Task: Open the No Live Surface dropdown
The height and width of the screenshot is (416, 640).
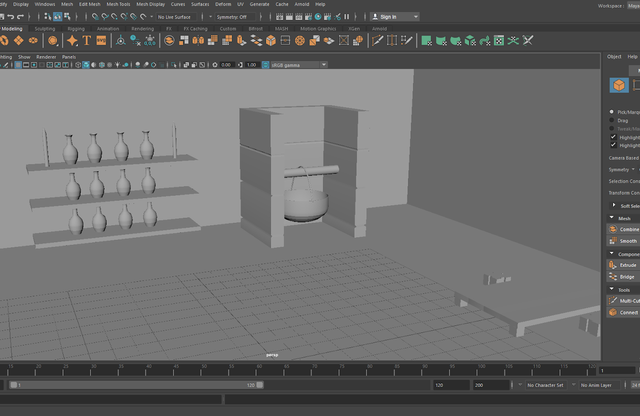Action: (176, 17)
